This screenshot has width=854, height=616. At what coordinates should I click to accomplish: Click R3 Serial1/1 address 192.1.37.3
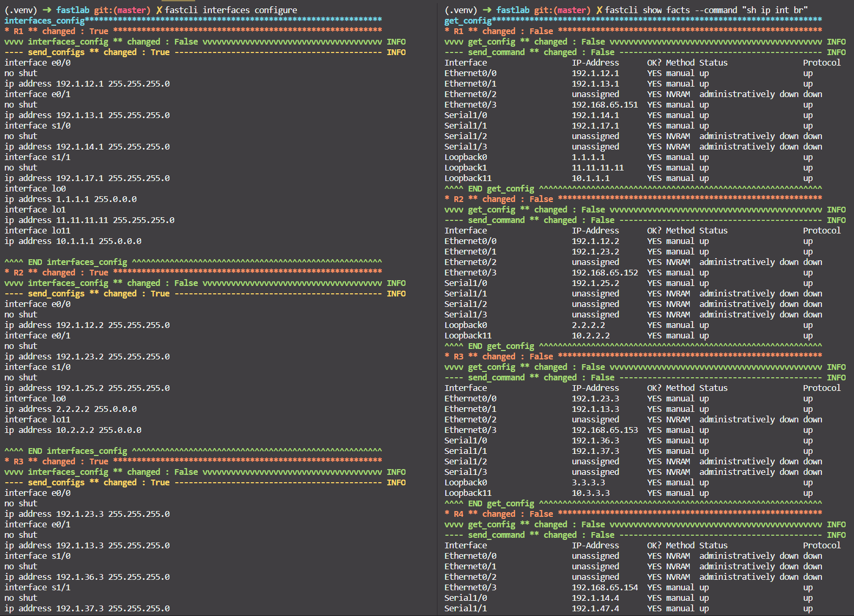[x=595, y=451]
